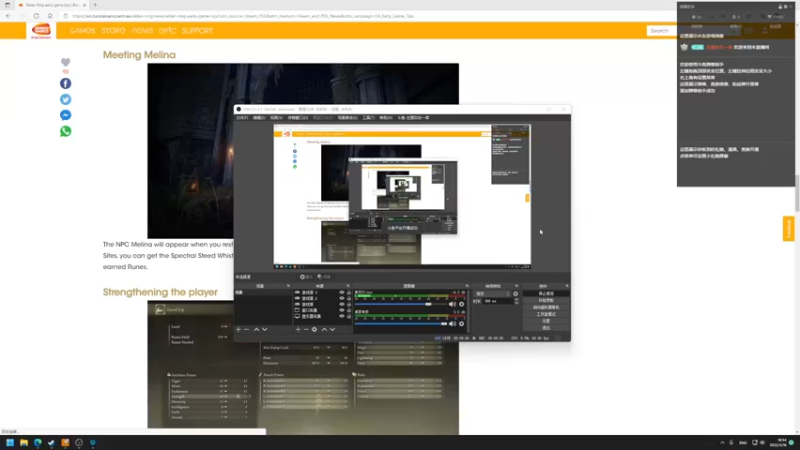Open the Tools menu in OBS

click(368, 118)
